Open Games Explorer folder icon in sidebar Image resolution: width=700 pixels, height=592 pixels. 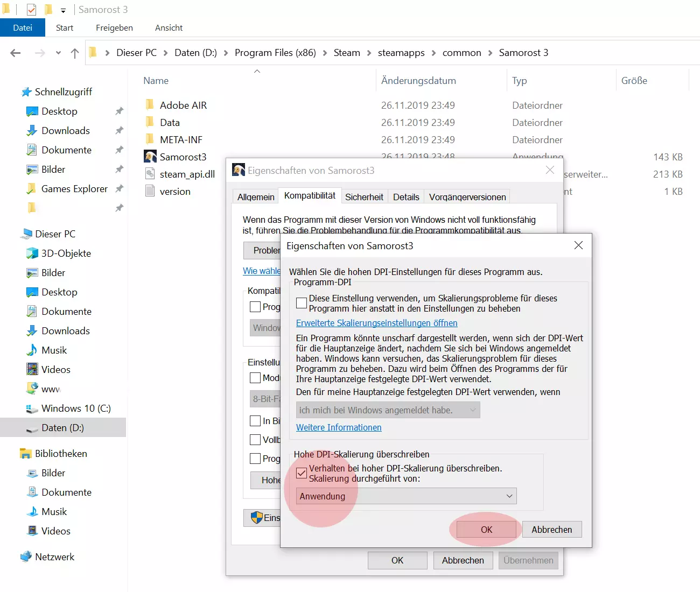tap(32, 189)
